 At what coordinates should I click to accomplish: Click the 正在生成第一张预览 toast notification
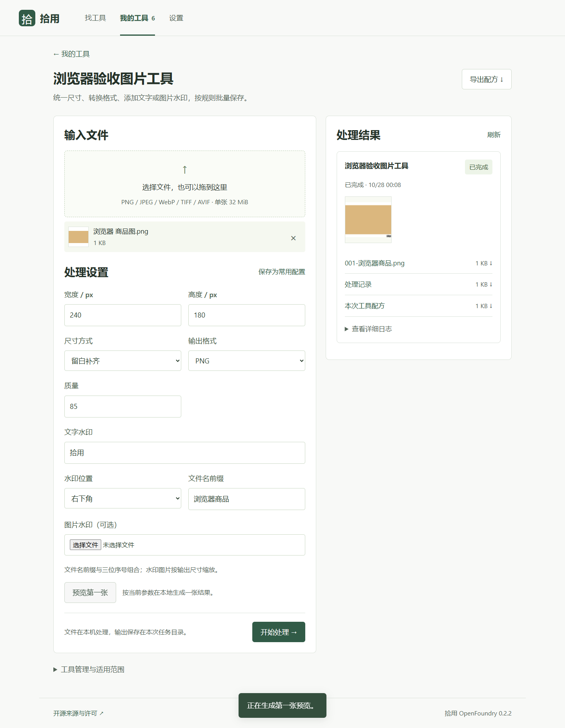pyautogui.click(x=282, y=705)
